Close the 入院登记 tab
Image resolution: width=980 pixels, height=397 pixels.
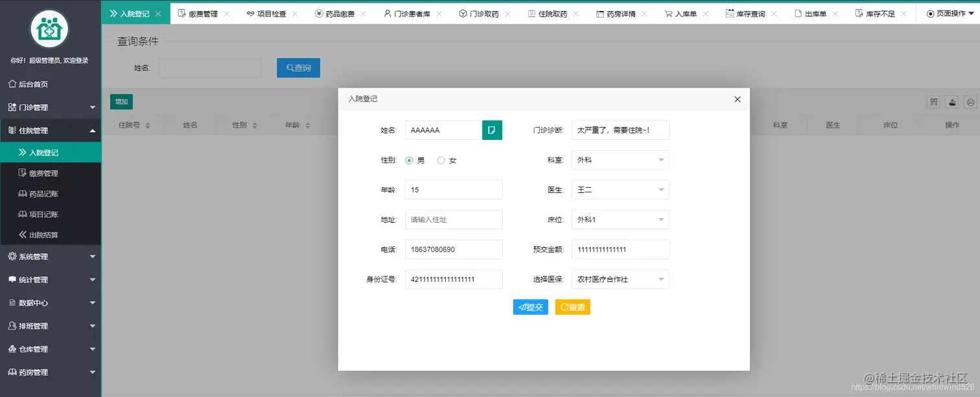coord(158,14)
